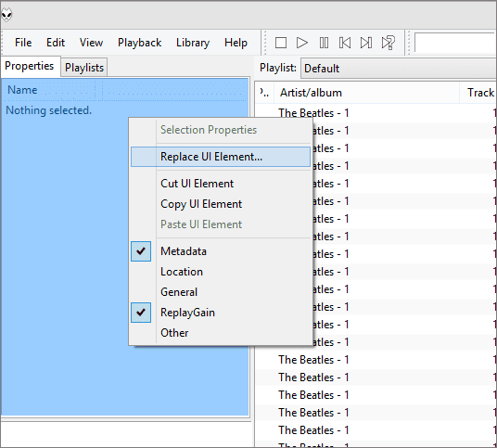Uncheck the ReplayGain option
Viewport: 497px width, 448px height.
221,313
